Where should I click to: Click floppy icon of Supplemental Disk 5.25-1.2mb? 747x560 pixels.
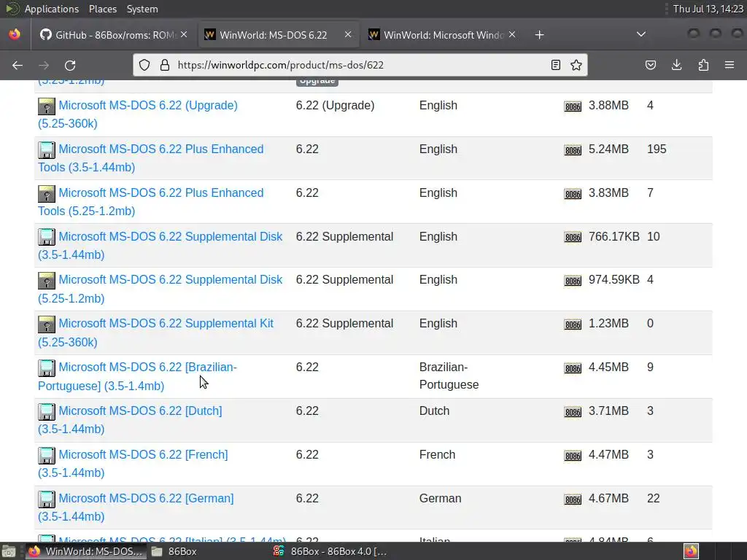point(47,281)
